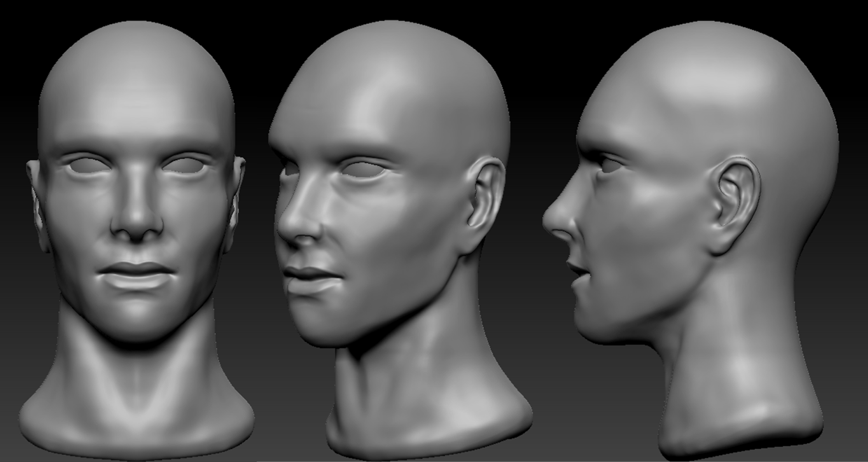Viewport: 868px width, 462px height.
Task: Select the nose tip of the side-profile head
Action: [550, 220]
